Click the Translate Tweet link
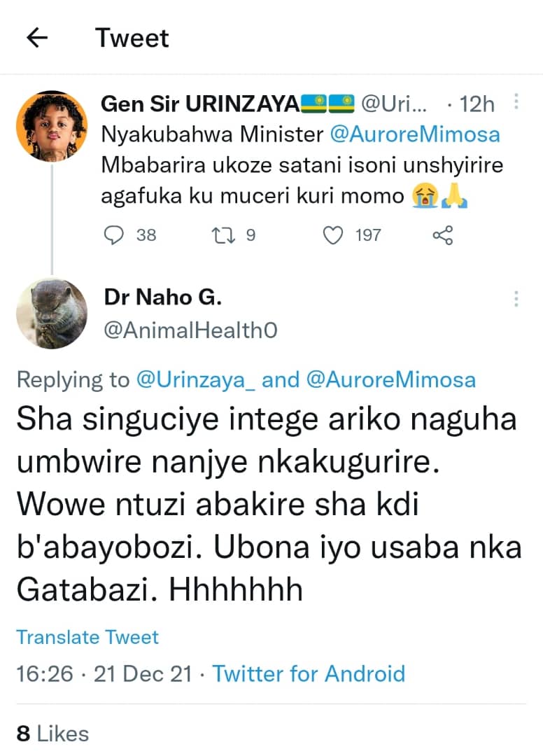Viewport: 543px width, 756px height. pos(87,637)
